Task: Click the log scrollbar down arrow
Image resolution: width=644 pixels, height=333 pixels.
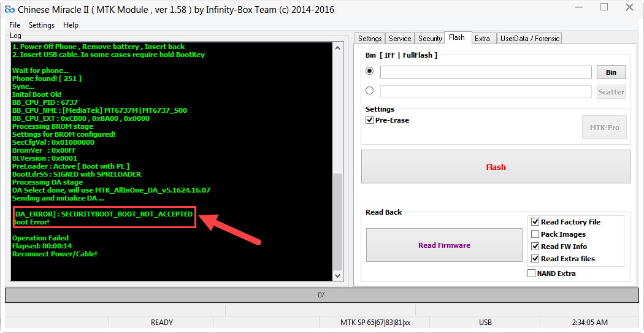Action: click(337, 276)
